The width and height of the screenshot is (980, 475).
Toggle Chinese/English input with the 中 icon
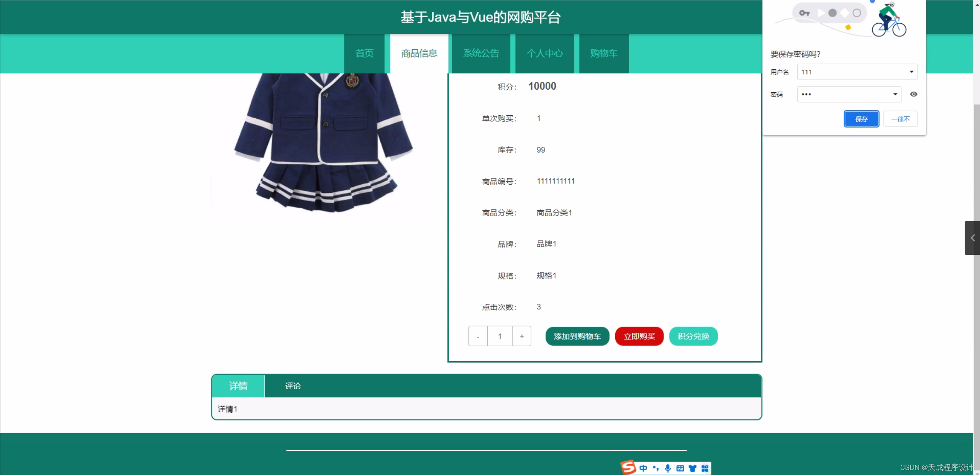643,468
